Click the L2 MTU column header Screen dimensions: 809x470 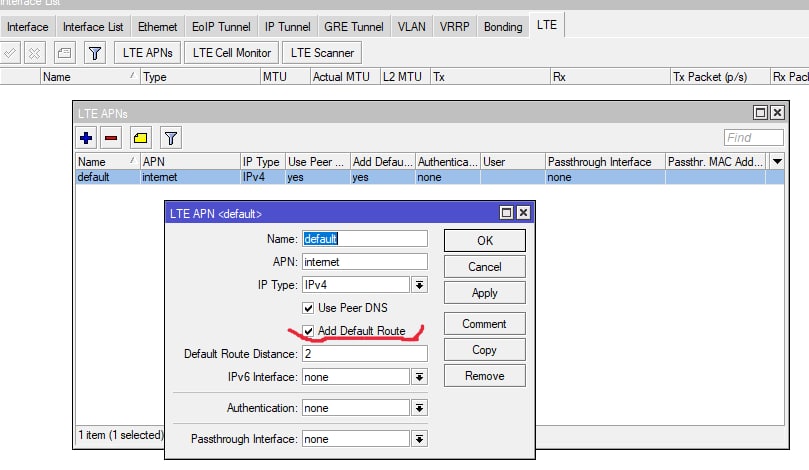coord(406,77)
